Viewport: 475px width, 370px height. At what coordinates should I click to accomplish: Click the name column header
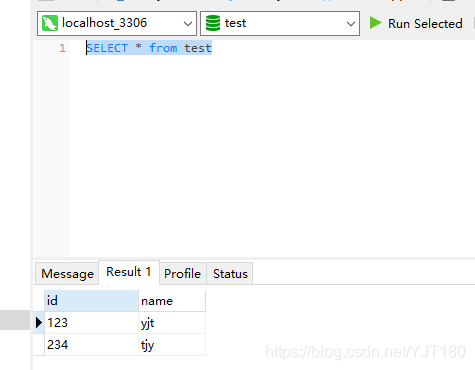coord(172,301)
